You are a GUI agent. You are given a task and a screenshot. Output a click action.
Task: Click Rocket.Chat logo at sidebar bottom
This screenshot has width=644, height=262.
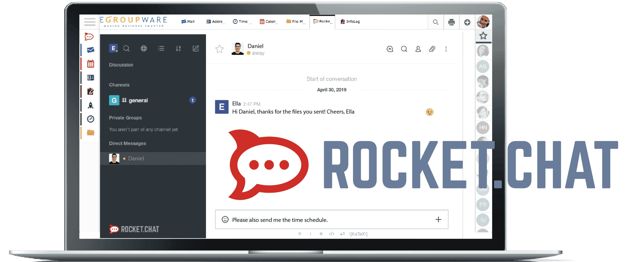(134, 229)
